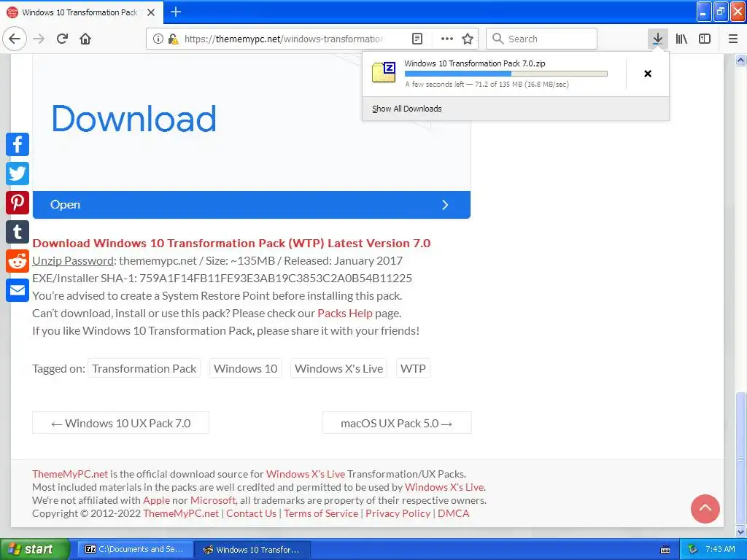Click the 7:43 AM clock

pyautogui.click(x=720, y=549)
